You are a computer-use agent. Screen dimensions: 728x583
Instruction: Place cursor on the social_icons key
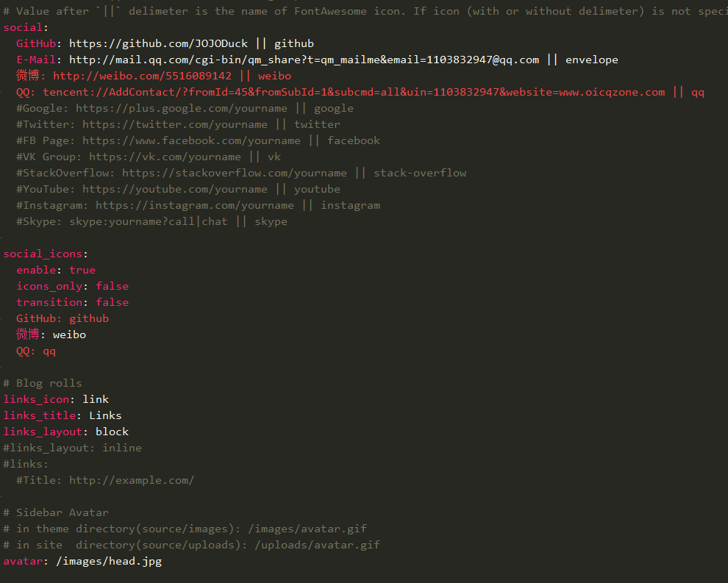point(43,254)
